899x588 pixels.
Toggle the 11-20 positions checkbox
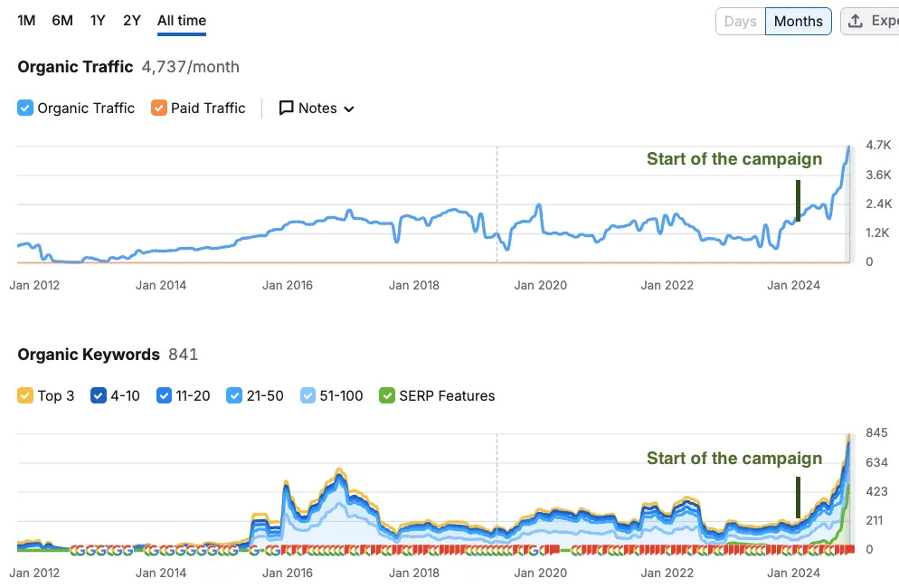[x=164, y=396]
